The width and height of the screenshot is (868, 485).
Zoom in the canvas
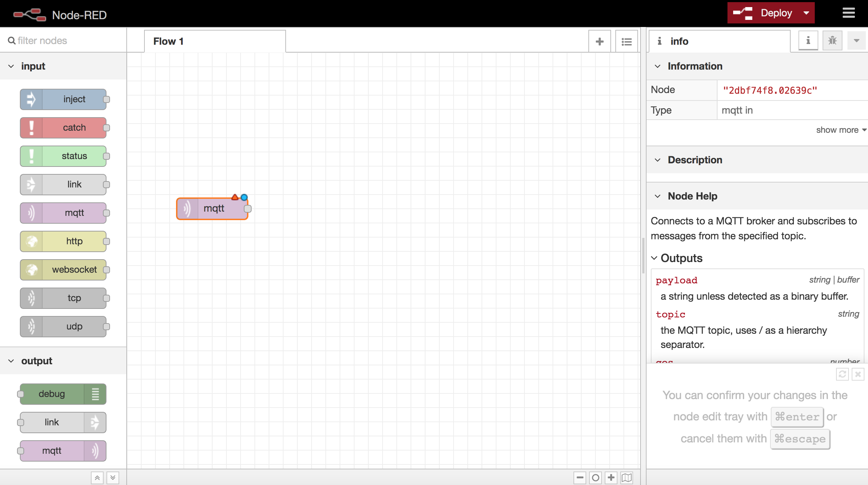click(611, 478)
